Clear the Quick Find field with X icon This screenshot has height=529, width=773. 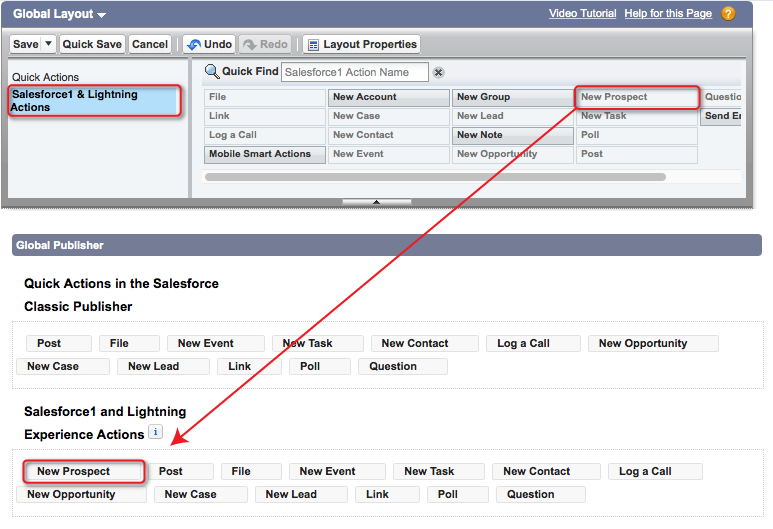[438, 72]
